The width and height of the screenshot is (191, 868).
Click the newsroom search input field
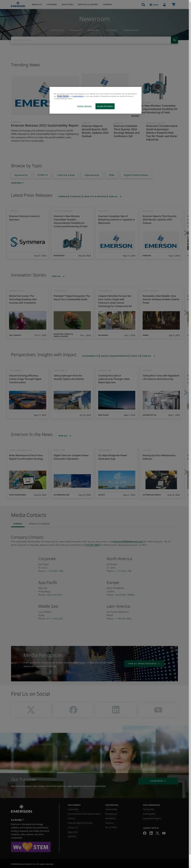pyautogui.click(x=91, y=40)
